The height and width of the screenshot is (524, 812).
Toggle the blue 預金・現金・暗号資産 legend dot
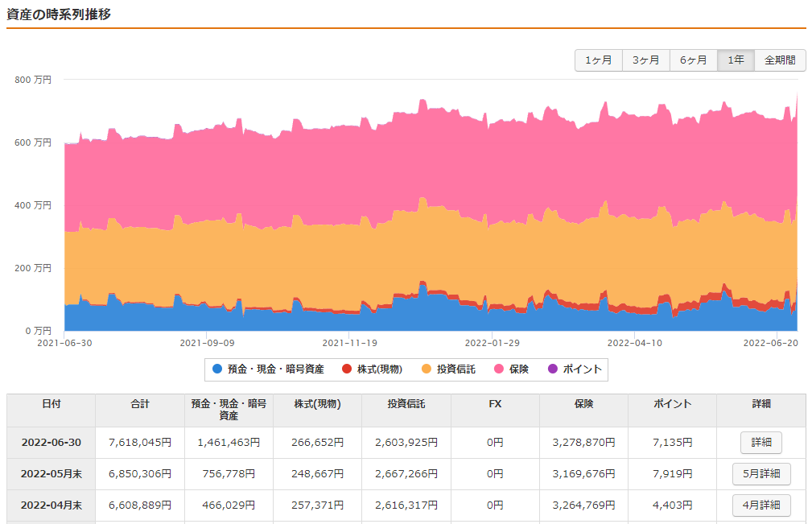pyautogui.click(x=217, y=369)
